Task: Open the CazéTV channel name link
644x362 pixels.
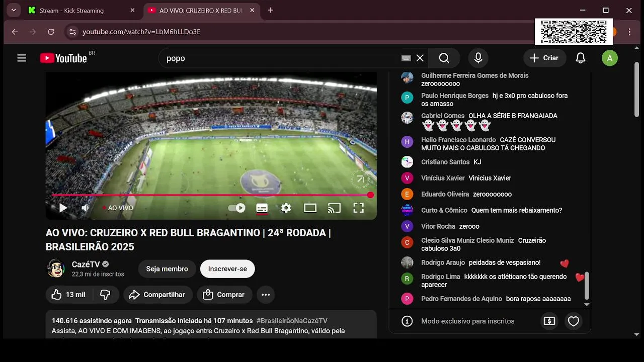Action: [86, 264]
